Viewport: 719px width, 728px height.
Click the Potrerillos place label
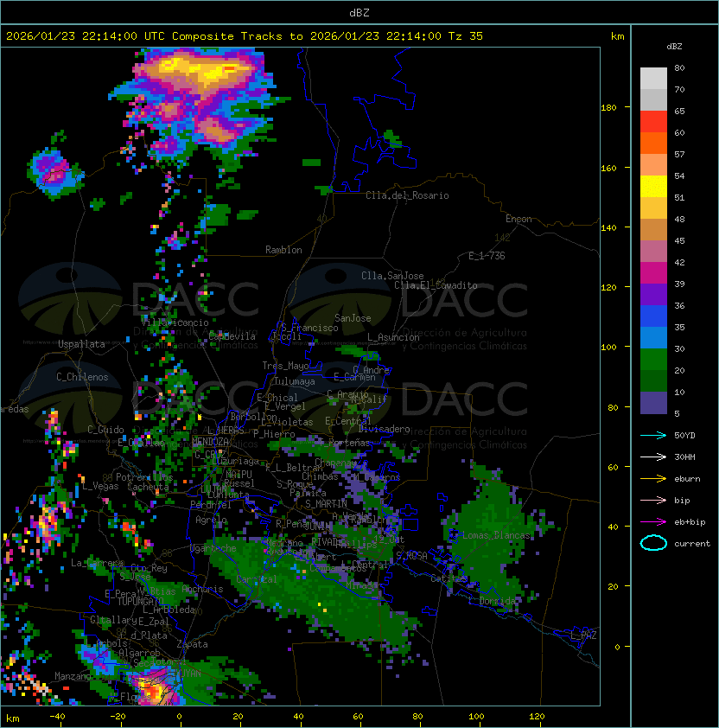click(x=144, y=477)
